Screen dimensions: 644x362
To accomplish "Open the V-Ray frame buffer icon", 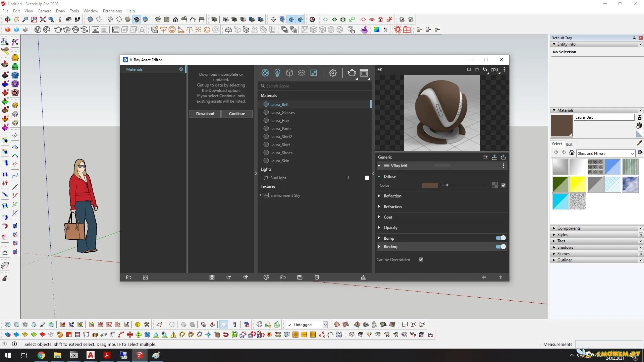I will point(364,73).
